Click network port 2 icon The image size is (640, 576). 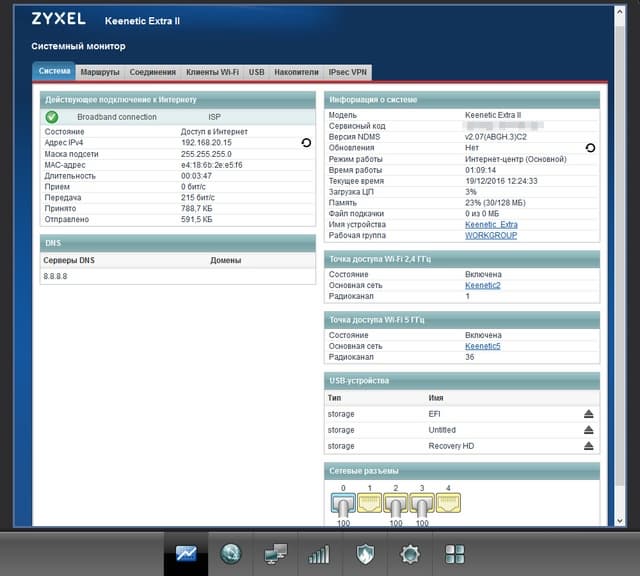[x=396, y=503]
